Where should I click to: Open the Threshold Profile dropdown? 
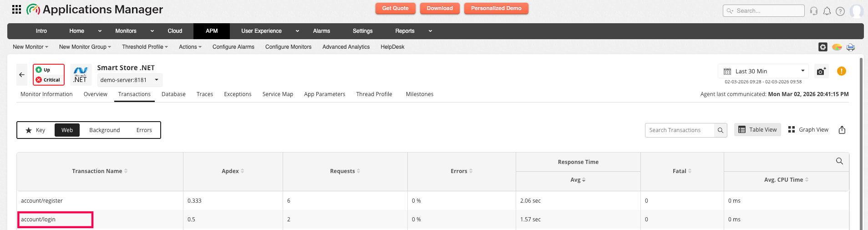(145, 47)
